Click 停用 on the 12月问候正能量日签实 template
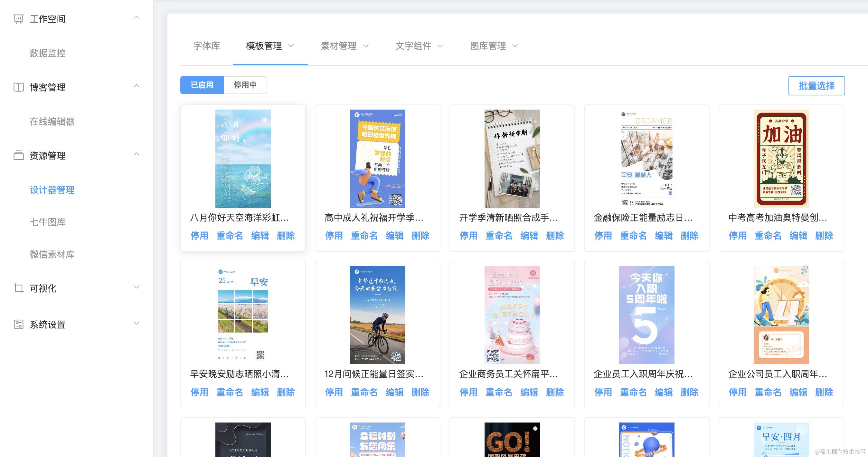 click(x=334, y=392)
